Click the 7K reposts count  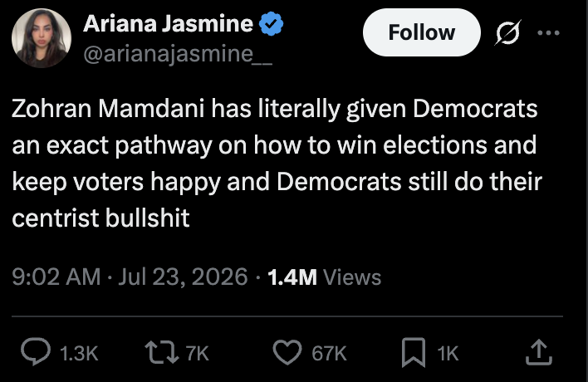click(198, 354)
